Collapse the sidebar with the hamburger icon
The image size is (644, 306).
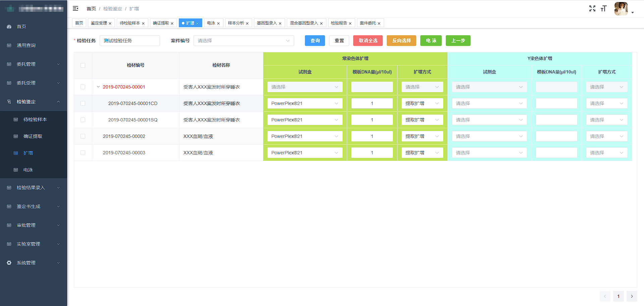[75, 8]
